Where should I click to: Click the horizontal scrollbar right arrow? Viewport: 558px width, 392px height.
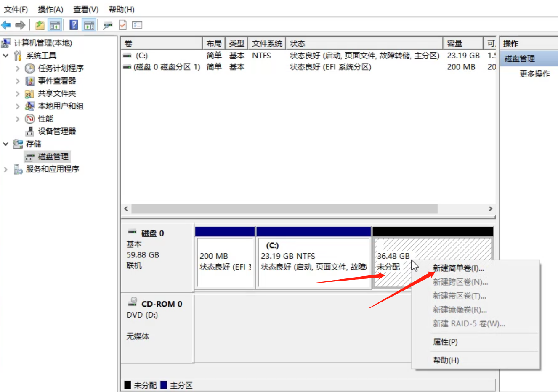490,209
